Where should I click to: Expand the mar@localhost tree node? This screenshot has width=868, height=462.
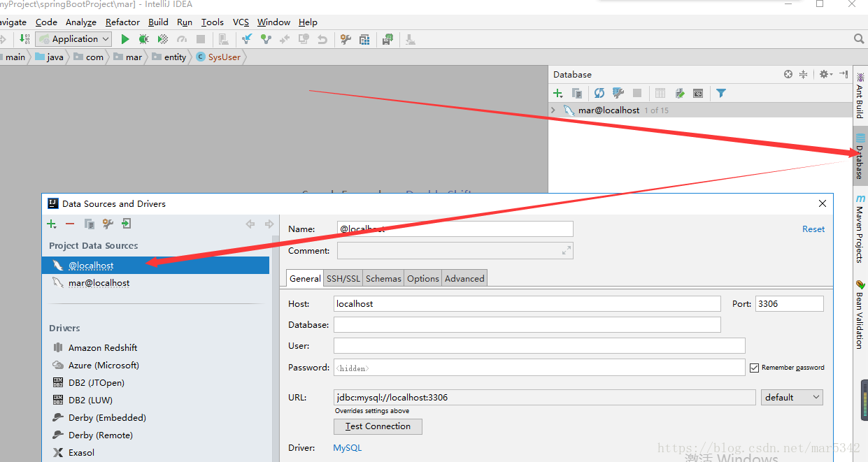point(553,110)
